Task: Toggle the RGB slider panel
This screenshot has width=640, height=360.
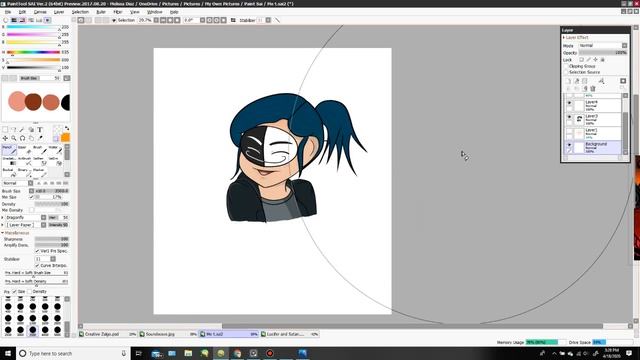Action: 14,20
